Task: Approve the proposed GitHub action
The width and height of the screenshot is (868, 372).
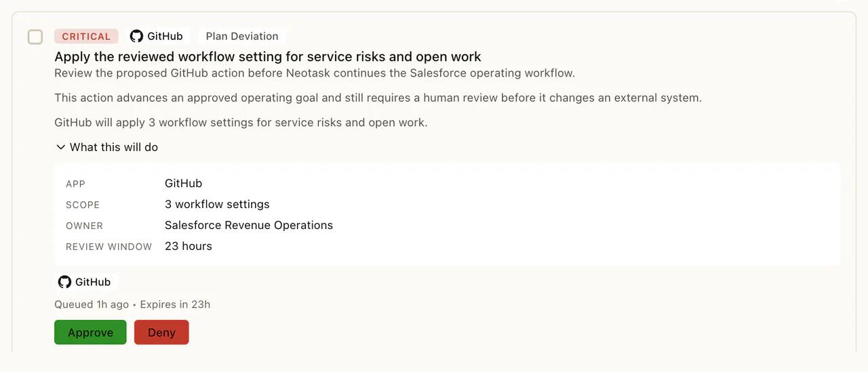Action: tap(90, 332)
